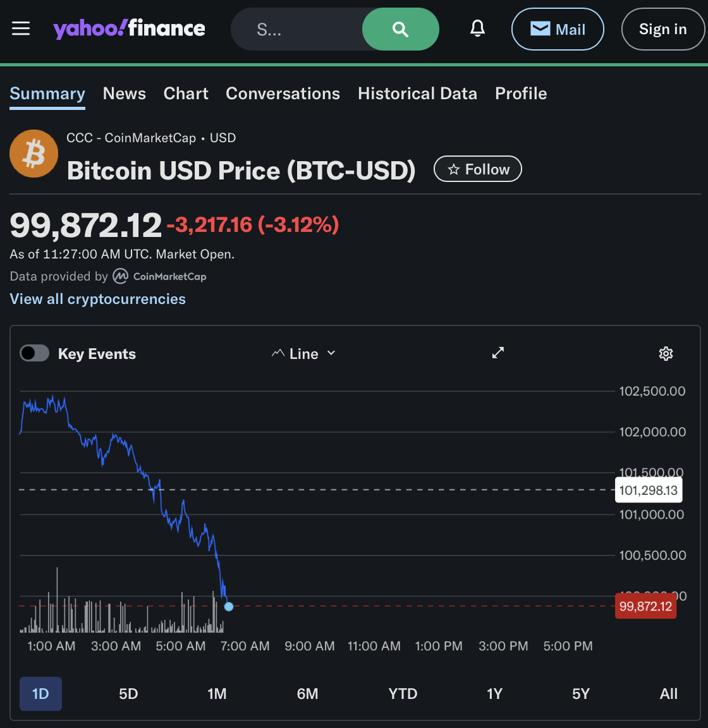Open the notifications bell

pos(478,28)
